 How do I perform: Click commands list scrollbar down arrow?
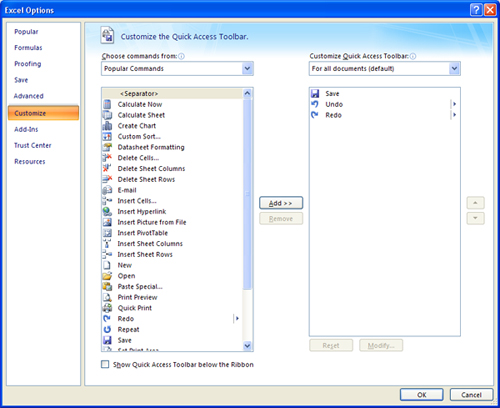click(x=247, y=346)
